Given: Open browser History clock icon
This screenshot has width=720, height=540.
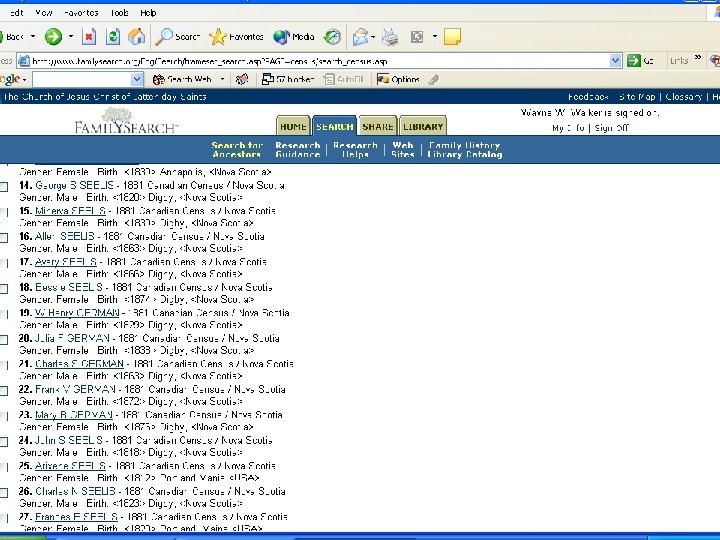Looking at the screenshot, I should pyautogui.click(x=332, y=37).
